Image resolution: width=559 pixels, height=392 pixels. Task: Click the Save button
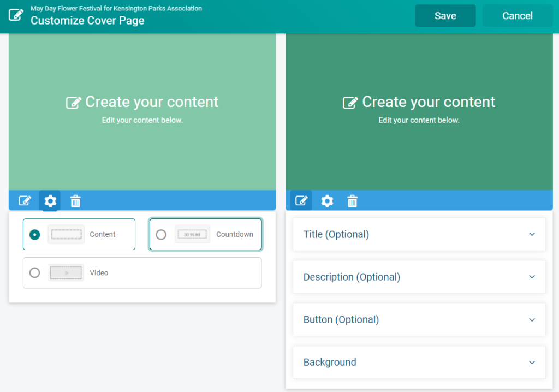(x=445, y=16)
